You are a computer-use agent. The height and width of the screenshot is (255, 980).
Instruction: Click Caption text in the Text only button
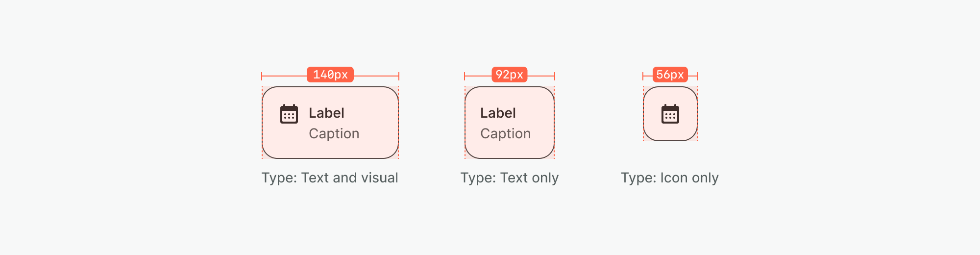click(x=505, y=134)
